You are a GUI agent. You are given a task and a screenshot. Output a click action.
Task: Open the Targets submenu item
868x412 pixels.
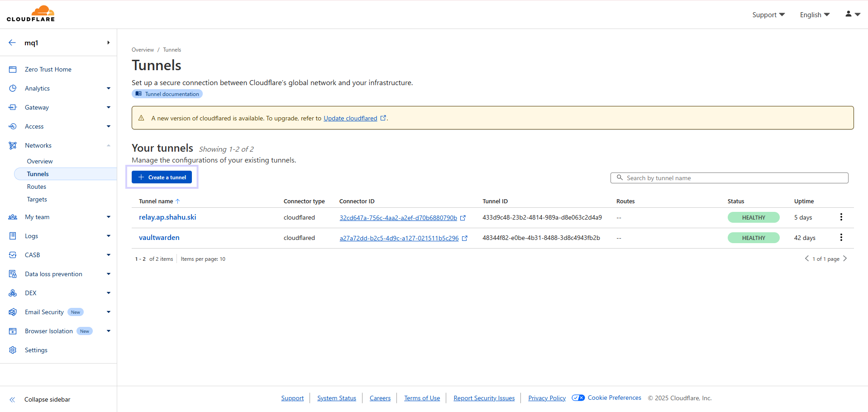point(37,199)
